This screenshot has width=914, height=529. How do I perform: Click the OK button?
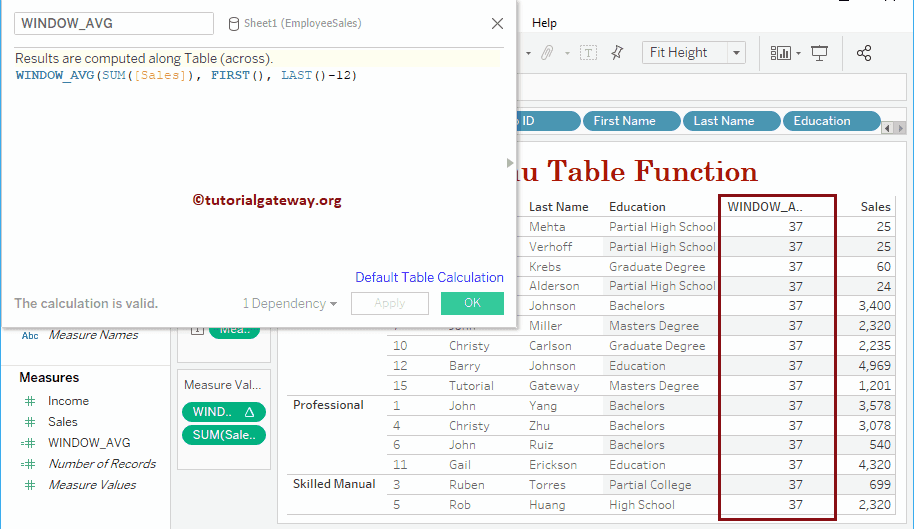tap(472, 303)
